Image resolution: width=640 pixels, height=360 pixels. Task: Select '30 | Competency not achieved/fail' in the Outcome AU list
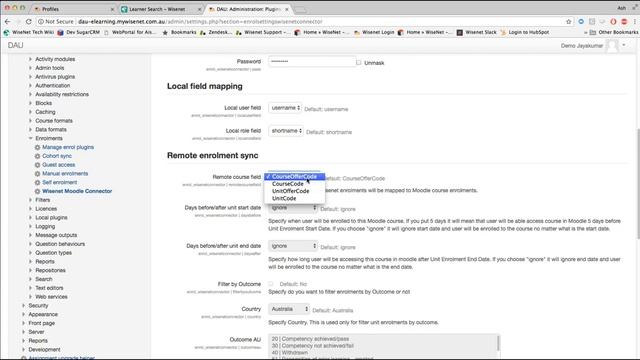click(x=313, y=346)
